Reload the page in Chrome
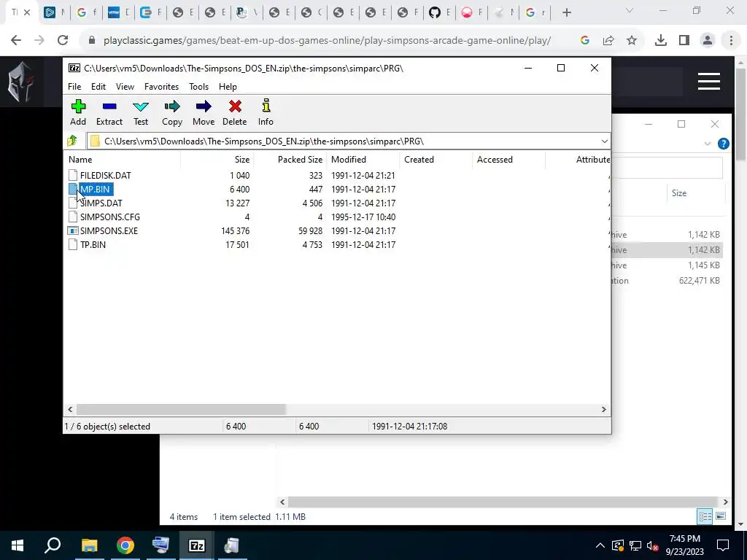 pos(63,41)
